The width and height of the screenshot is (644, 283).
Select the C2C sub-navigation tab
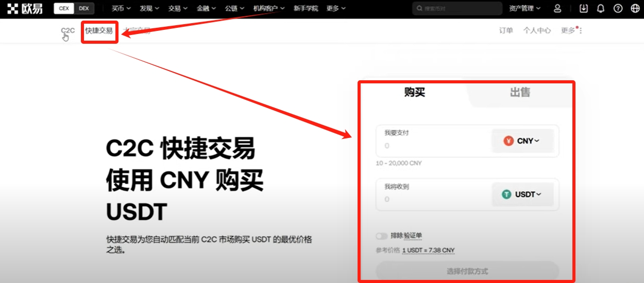click(68, 30)
